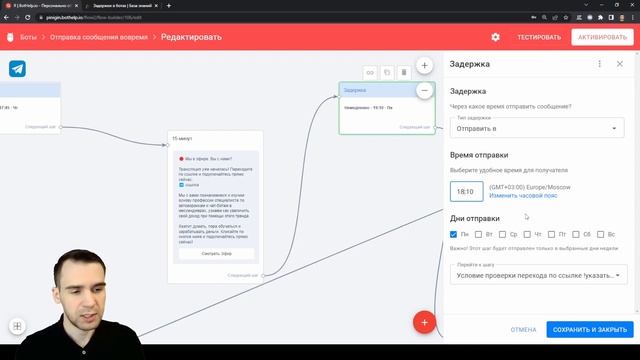Image resolution: width=640 pixels, height=360 pixels.
Task: Duplicate the delay block with copy icon
Action: point(387,73)
